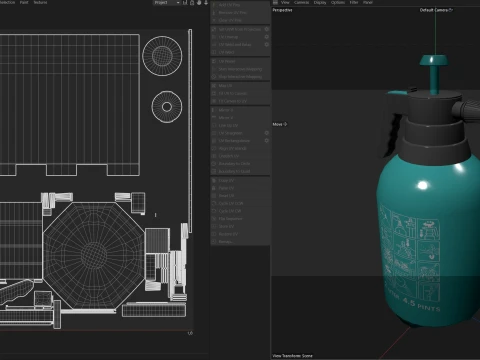Click the Flip Sequence tool icon

[x=214, y=219]
